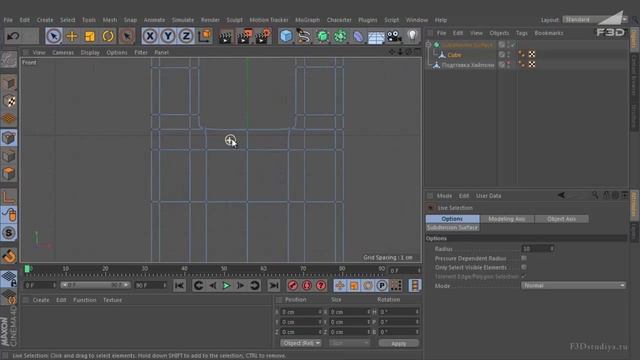The width and height of the screenshot is (640, 360).
Task: Click the Undo arrow icon
Action: tap(13, 36)
